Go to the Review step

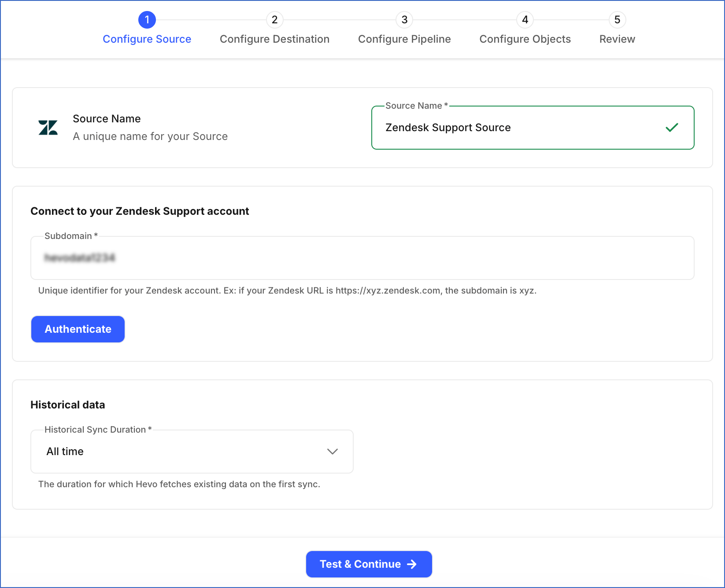pyautogui.click(x=617, y=39)
